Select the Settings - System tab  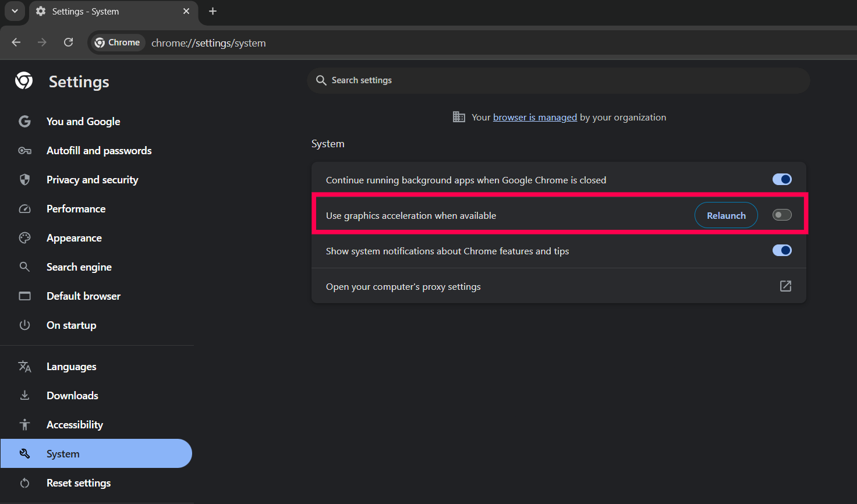click(113, 12)
